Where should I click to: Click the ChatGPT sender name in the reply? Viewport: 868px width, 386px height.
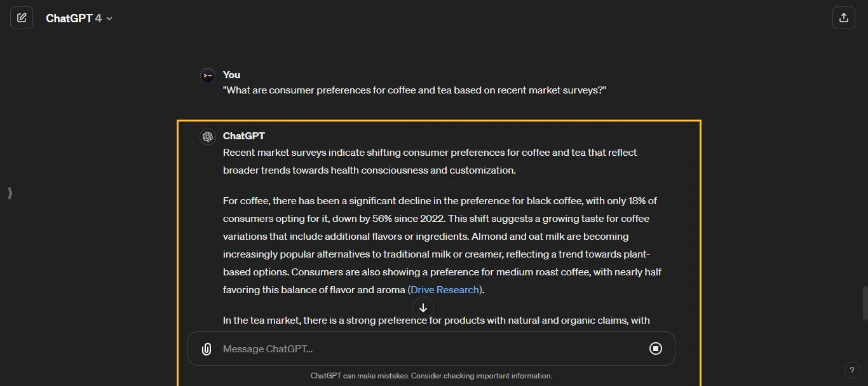(244, 136)
